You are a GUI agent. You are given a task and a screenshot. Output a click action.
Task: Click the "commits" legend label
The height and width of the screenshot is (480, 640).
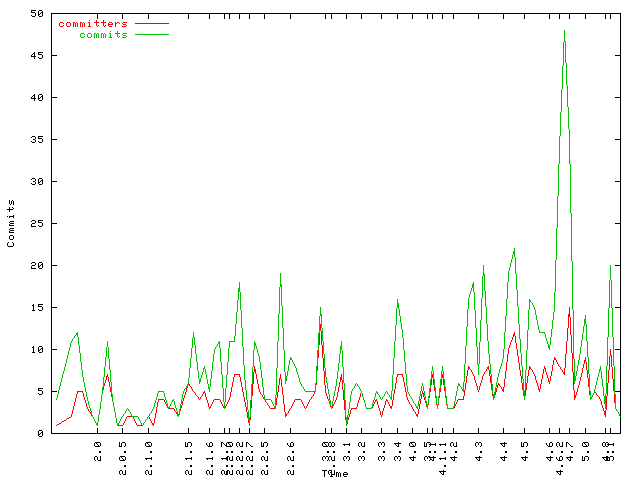point(103,34)
